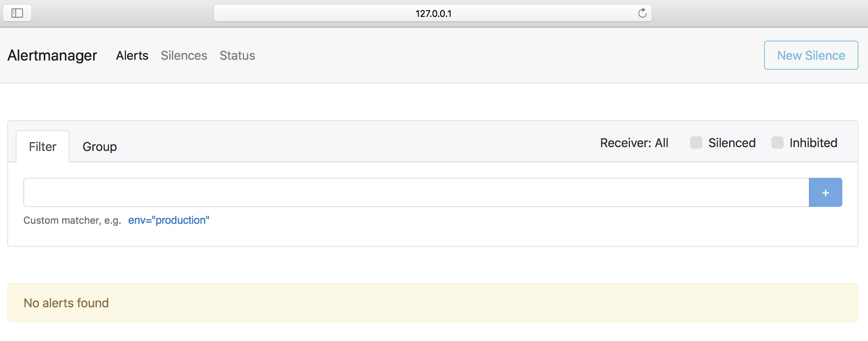Click the New Silence button
Screen dimensions: 868x341
[x=811, y=55]
